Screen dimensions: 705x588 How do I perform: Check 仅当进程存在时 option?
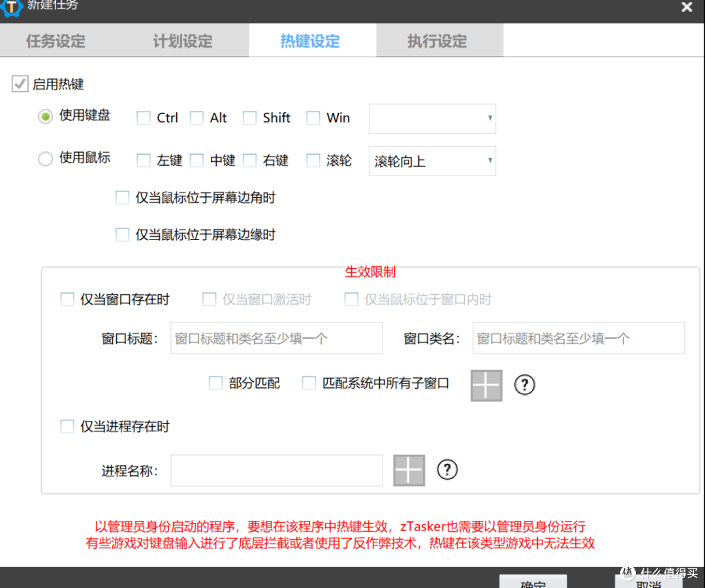[67, 426]
